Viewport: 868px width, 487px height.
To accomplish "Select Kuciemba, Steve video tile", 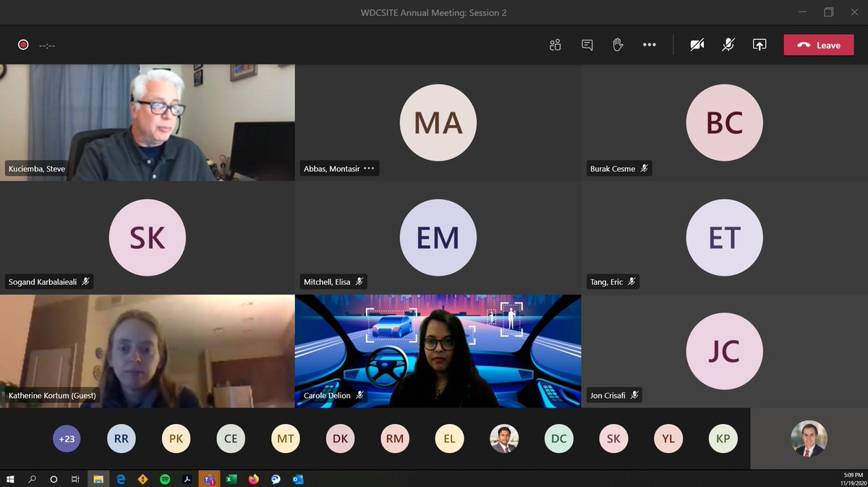I will 148,122.
